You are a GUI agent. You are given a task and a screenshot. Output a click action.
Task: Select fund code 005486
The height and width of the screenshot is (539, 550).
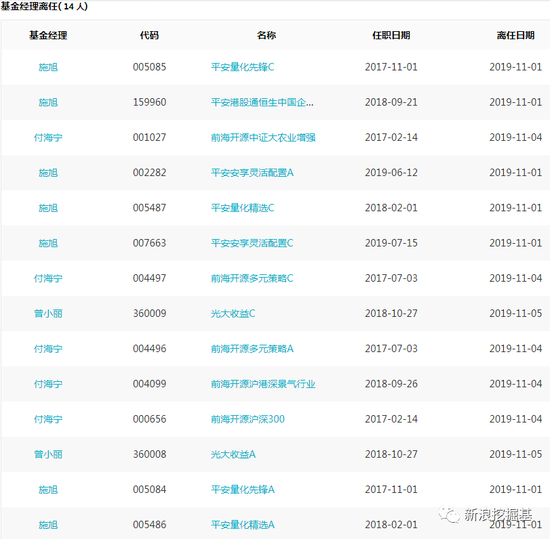coord(149,525)
